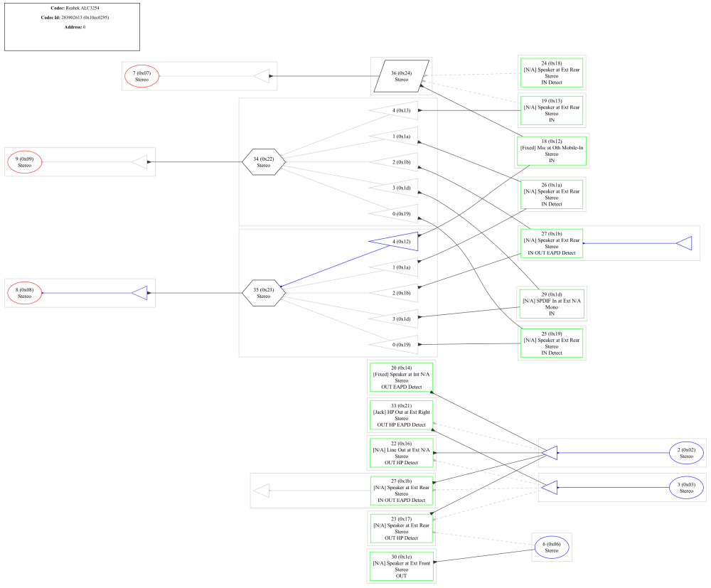Screen dimensions: 711x588
Task: Click the blue amplifier triangle connected to node 2 (0x02)
Action: (x=548, y=452)
